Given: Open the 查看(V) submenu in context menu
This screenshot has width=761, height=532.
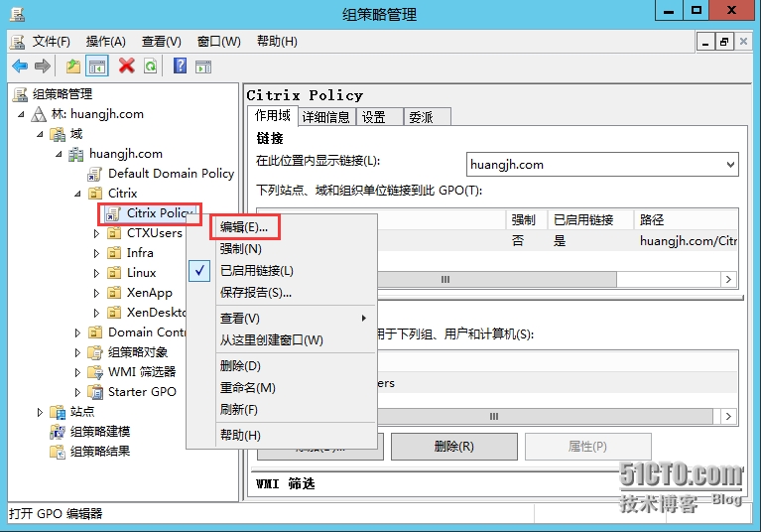Looking at the screenshot, I should [282, 319].
